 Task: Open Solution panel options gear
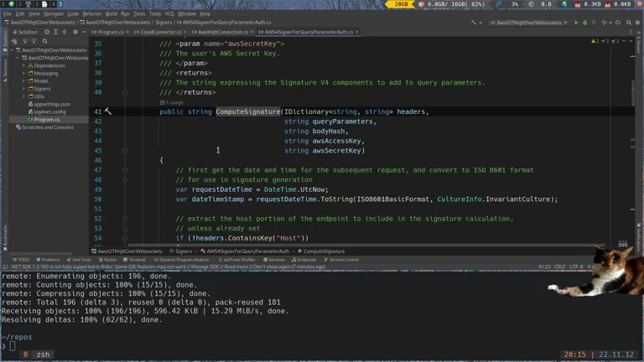pos(75,32)
